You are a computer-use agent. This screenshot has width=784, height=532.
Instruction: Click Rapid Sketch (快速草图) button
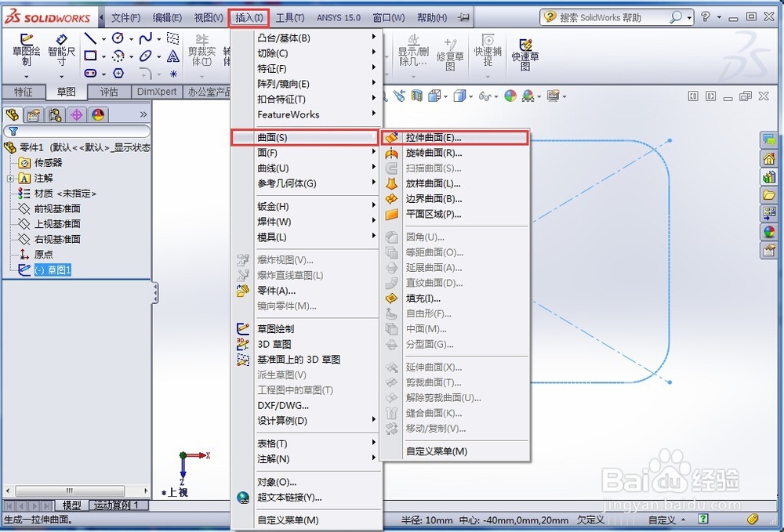(525, 54)
